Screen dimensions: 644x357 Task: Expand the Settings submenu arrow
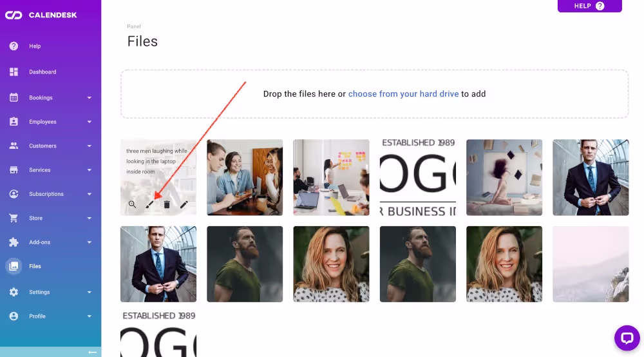[x=90, y=292]
